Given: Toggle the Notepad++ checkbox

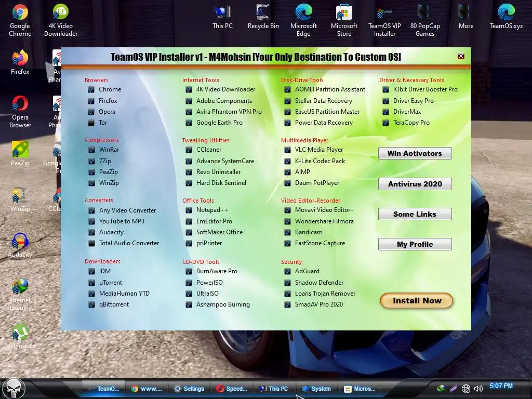Looking at the screenshot, I should click(189, 210).
